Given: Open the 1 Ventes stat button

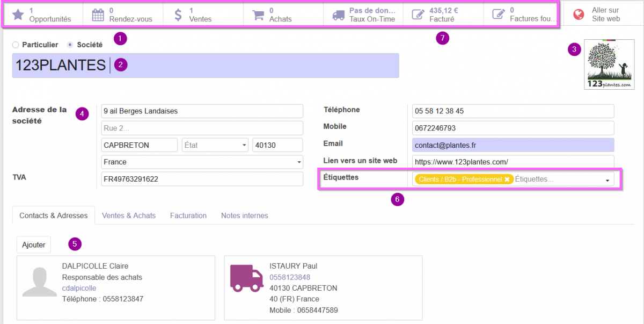Looking at the screenshot, I should click(x=203, y=15).
